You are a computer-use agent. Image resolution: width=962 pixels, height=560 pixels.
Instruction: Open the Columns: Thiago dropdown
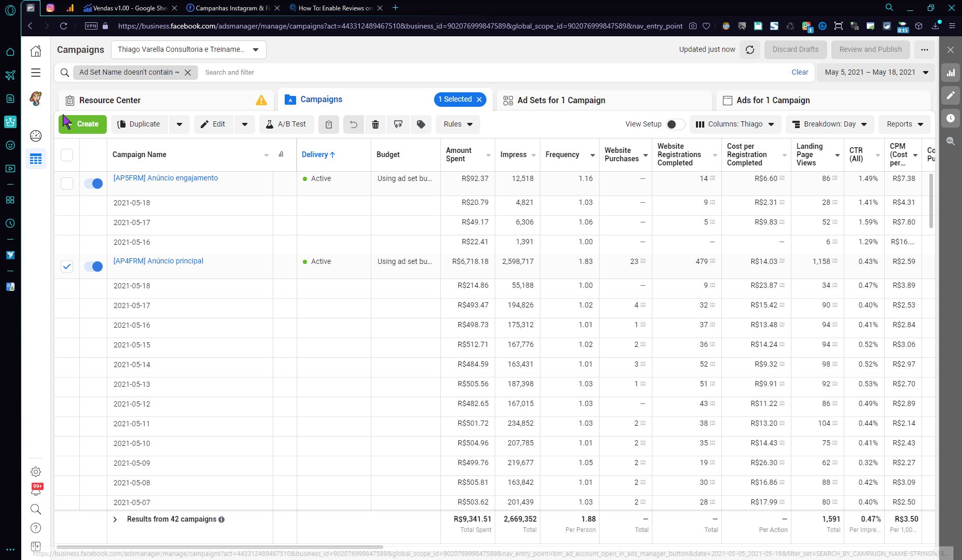[x=735, y=124]
